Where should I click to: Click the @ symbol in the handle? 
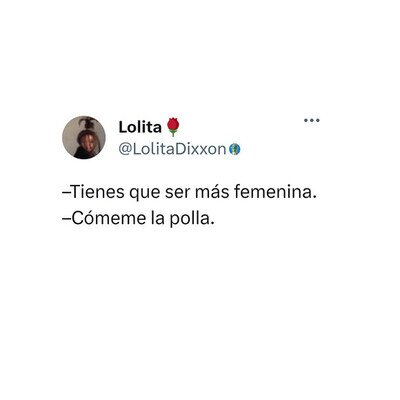(125, 150)
